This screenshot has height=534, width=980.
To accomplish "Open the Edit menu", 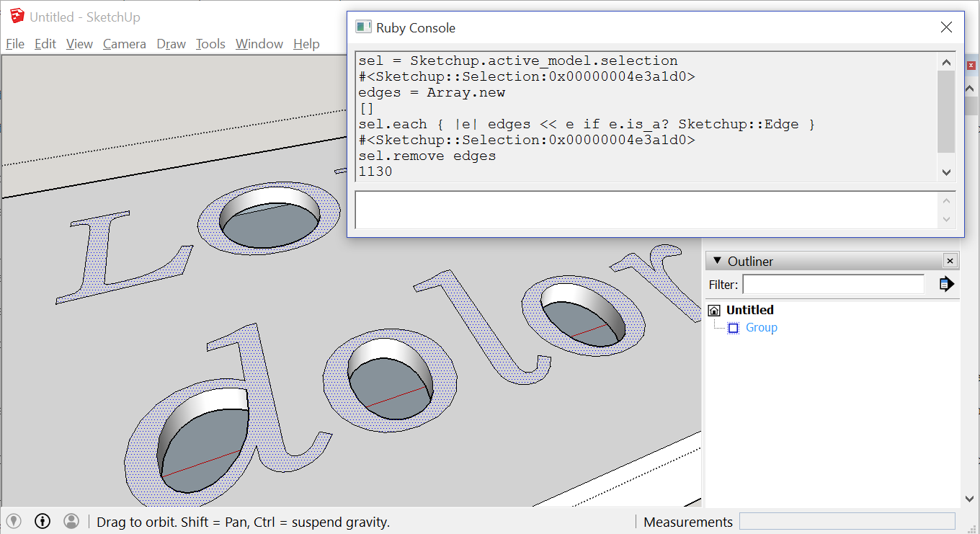I will pos(45,44).
